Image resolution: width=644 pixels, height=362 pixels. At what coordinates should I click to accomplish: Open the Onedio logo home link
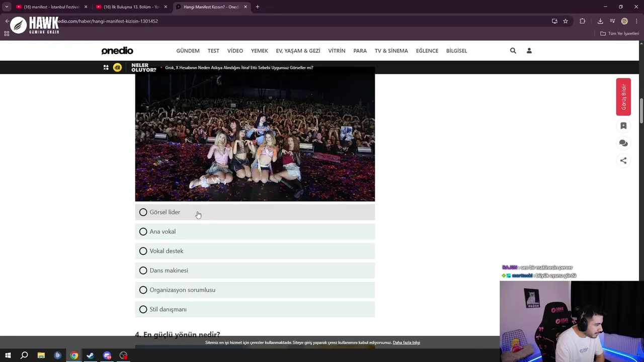[117, 51]
